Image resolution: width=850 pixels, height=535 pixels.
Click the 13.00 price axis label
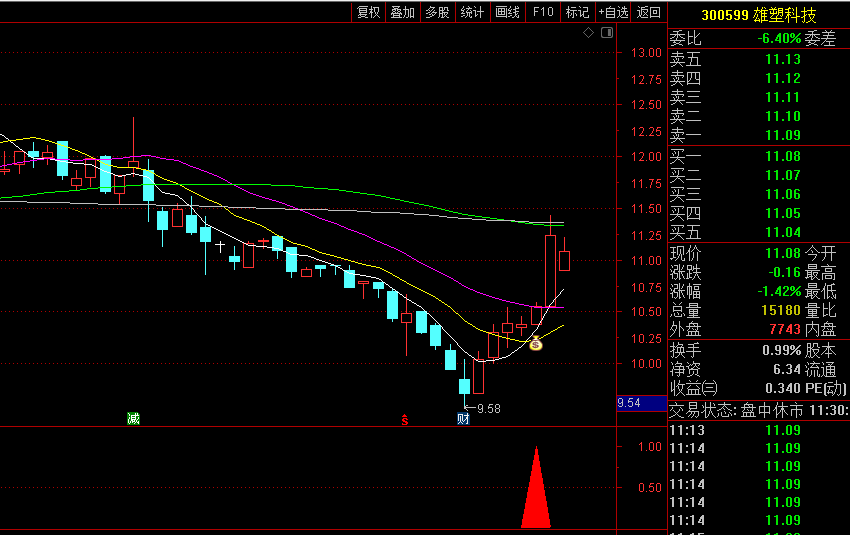(x=646, y=53)
